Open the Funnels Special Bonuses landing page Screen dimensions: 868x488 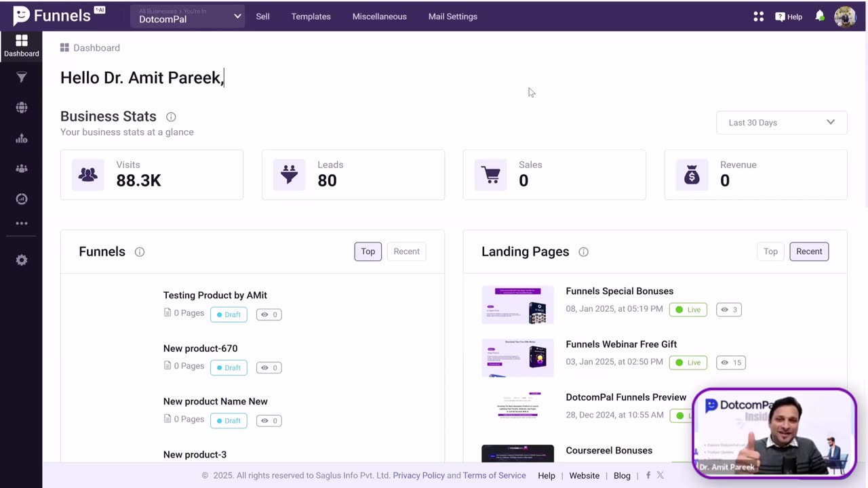tap(620, 291)
